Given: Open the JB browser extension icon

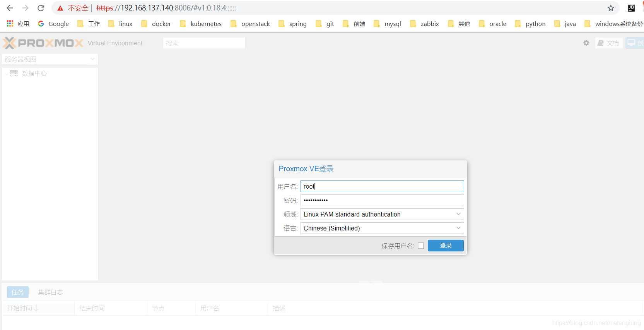Looking at the screenshot, I should pyautogui.click(x=631, y=8).
